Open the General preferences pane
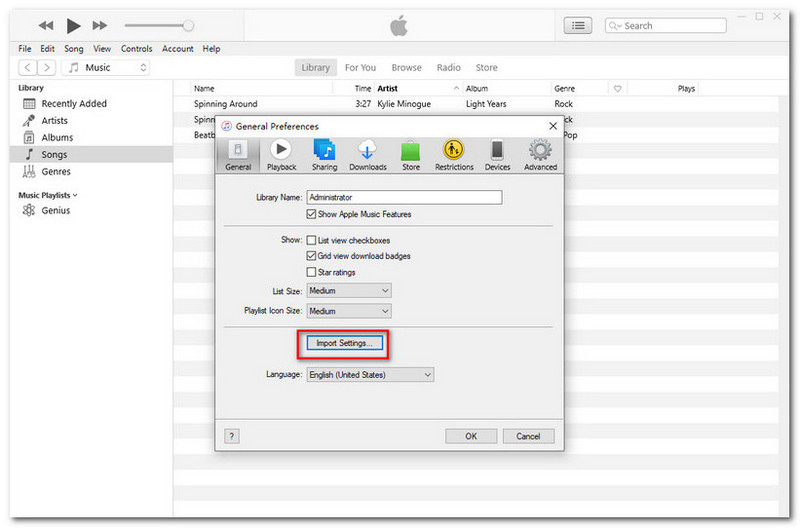 coord(238,155)
